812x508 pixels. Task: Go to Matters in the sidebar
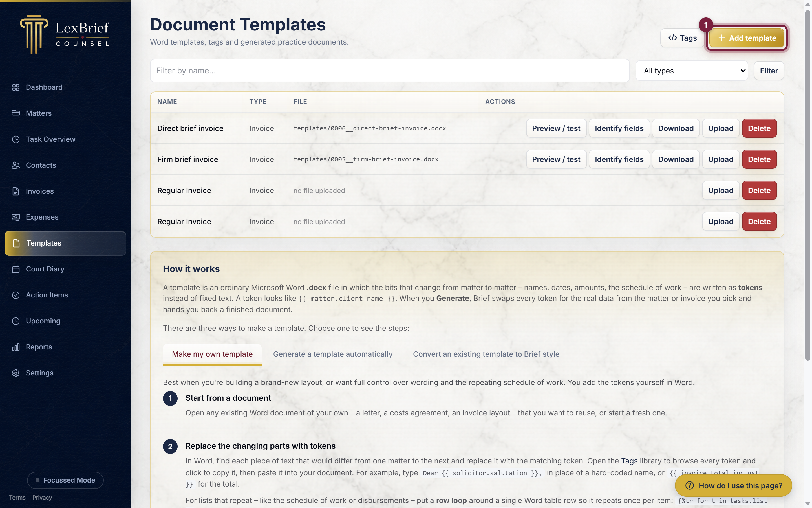coord(65,113)
